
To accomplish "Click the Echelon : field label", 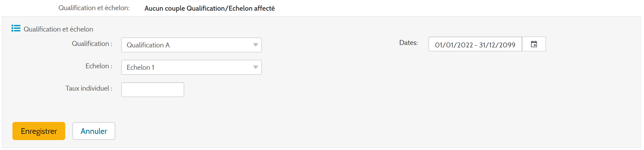I will (99, 66).
